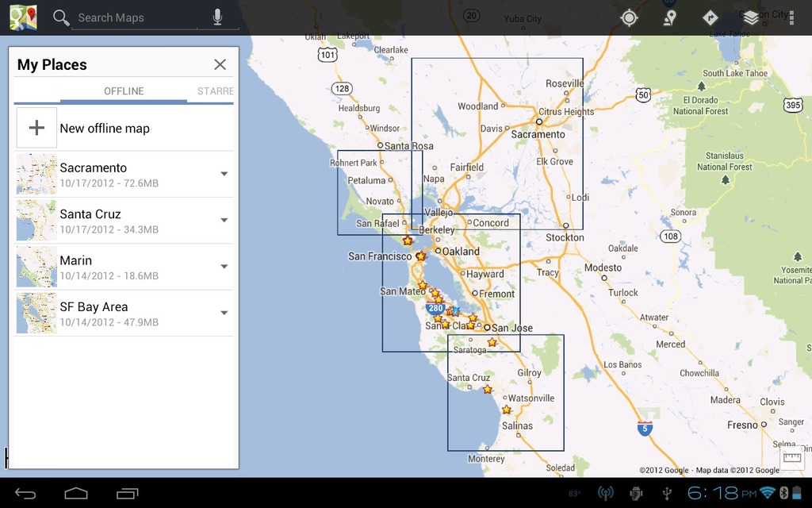Tap the Google Maps logo icon

click(x=23, y=17)
